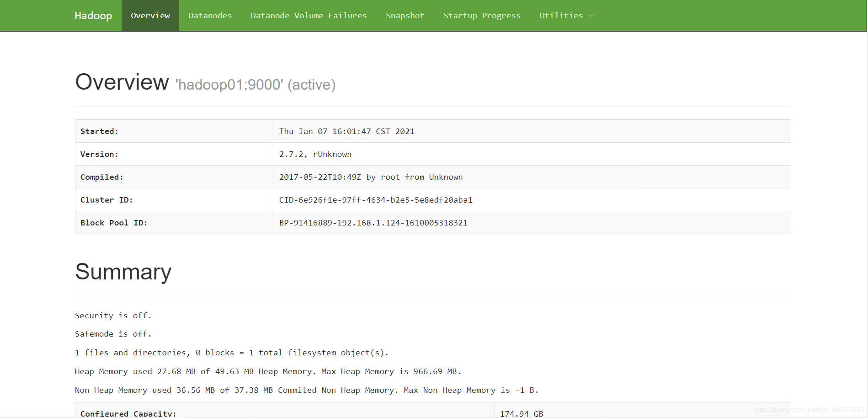868x418 pixels.
Task: Click the Non Heap Memory used line
Action: point(307,390)
